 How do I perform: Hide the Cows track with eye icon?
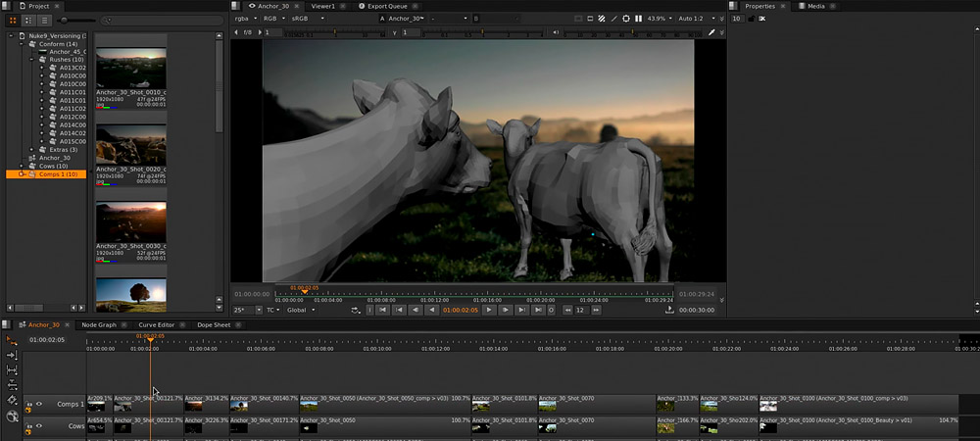pyautogui.click(x=39, y=426)
